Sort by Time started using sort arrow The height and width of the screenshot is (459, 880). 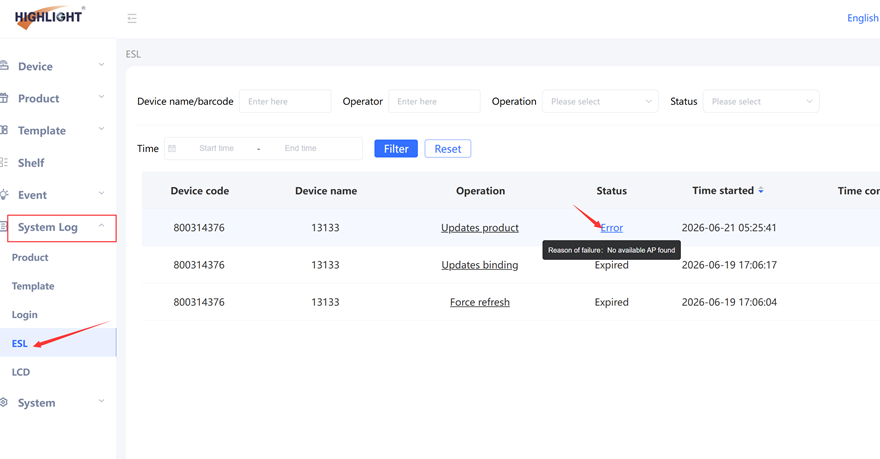[761, 191]
